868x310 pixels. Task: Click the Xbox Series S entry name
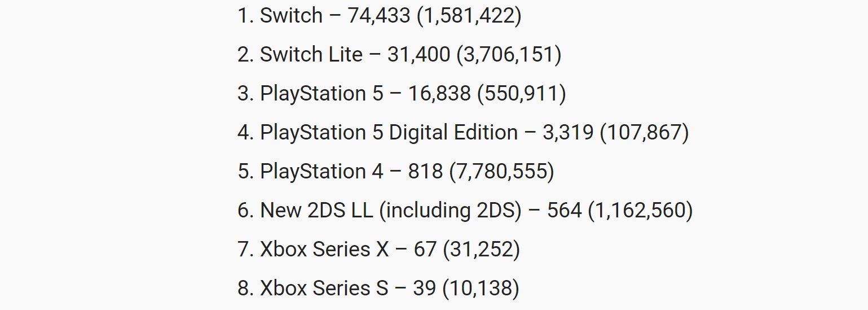tap(324, 289)
